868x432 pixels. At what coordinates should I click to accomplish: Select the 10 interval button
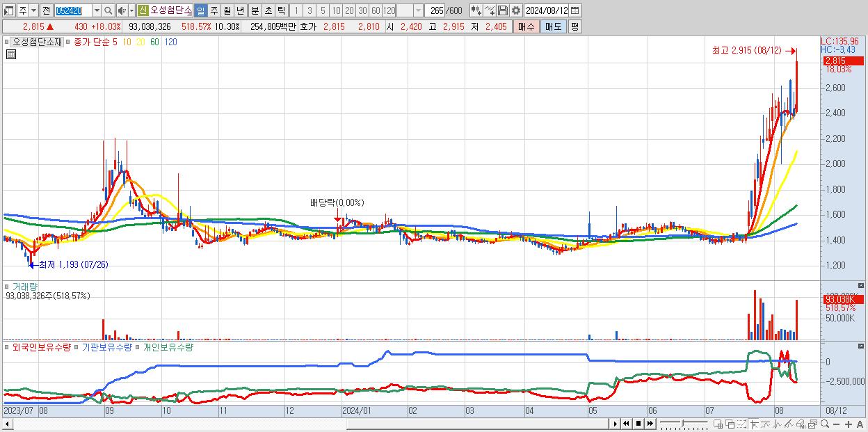point(336,10)
